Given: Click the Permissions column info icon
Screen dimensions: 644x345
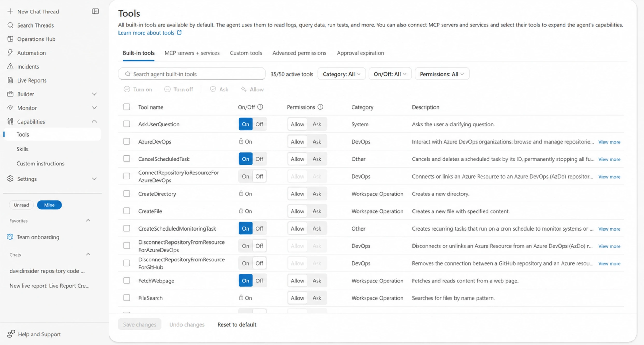Looking at the screenshot, I should [320, 107].
